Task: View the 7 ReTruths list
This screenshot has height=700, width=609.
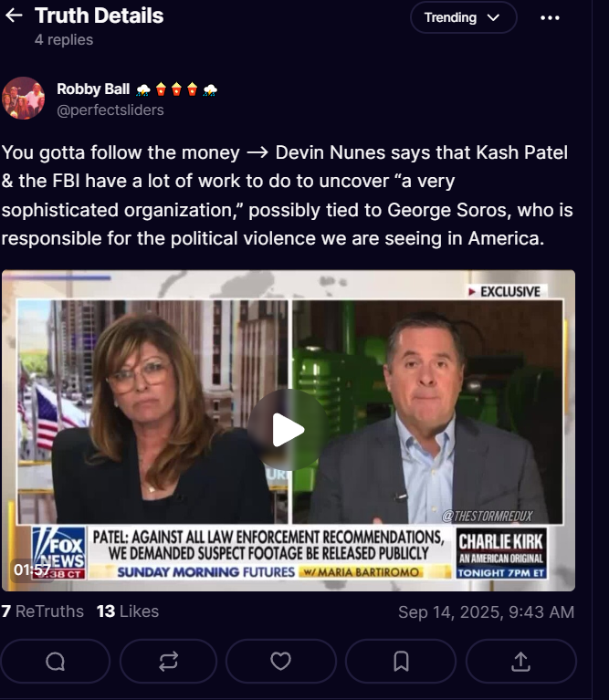Action: 42,611
